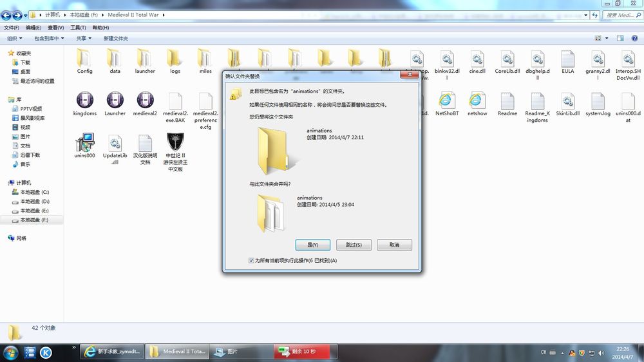644x362 pixels.
Task: Open the Config folder
Action: click(x=84, y=61)
